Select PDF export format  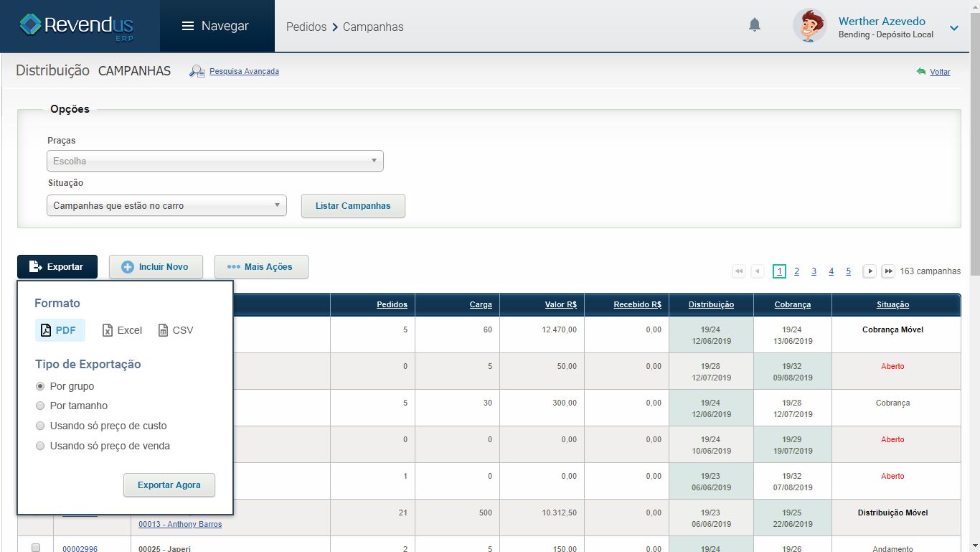(x=60, y=330)
